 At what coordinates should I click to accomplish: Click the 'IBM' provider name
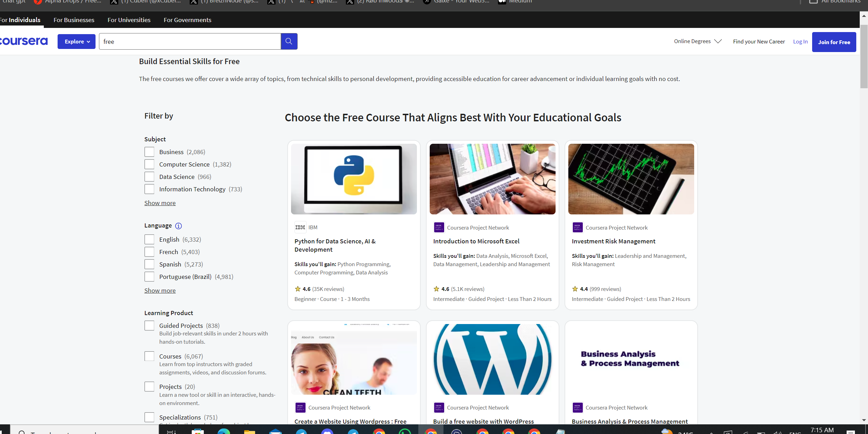pyautogui.click(x=313, y=227)
